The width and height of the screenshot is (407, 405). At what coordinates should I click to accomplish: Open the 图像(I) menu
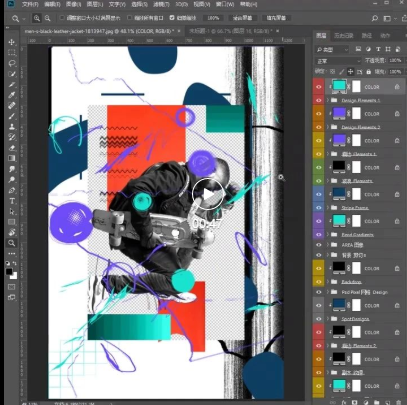pyautogui.click(x=73, y=4)
